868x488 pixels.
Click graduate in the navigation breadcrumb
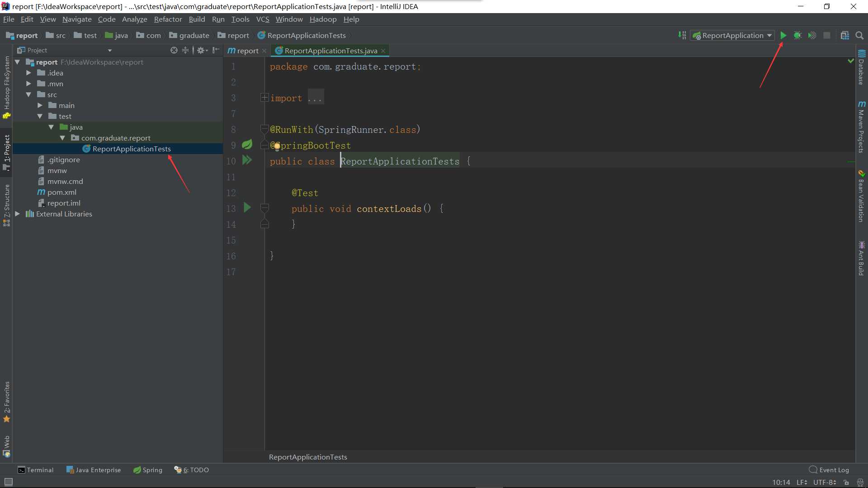tap(189, 35)
